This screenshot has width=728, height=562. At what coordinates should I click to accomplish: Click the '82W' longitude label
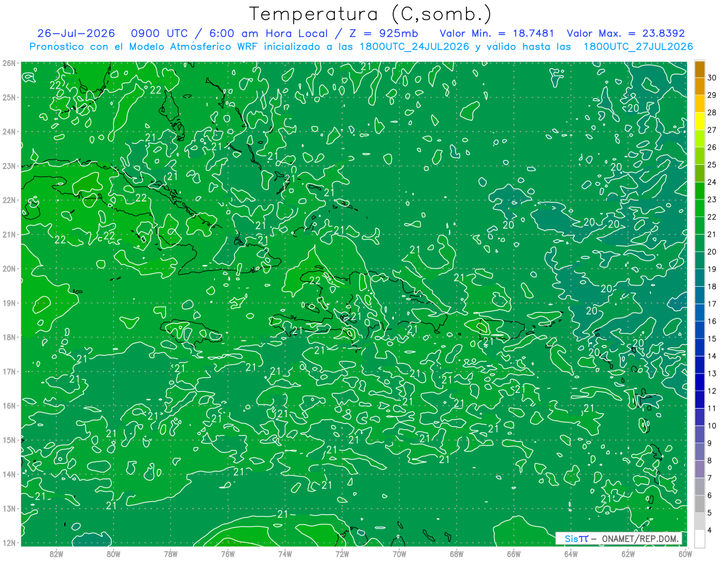(56, 554)
